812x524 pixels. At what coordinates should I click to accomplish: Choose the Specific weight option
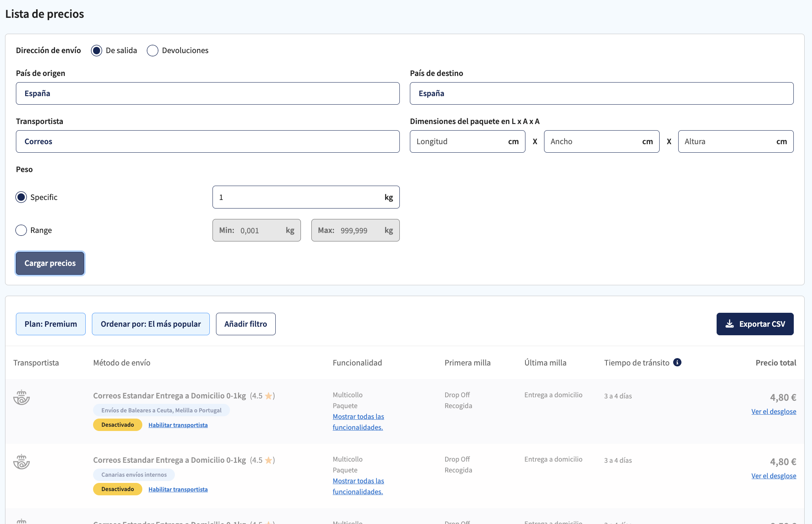(21, 197)
